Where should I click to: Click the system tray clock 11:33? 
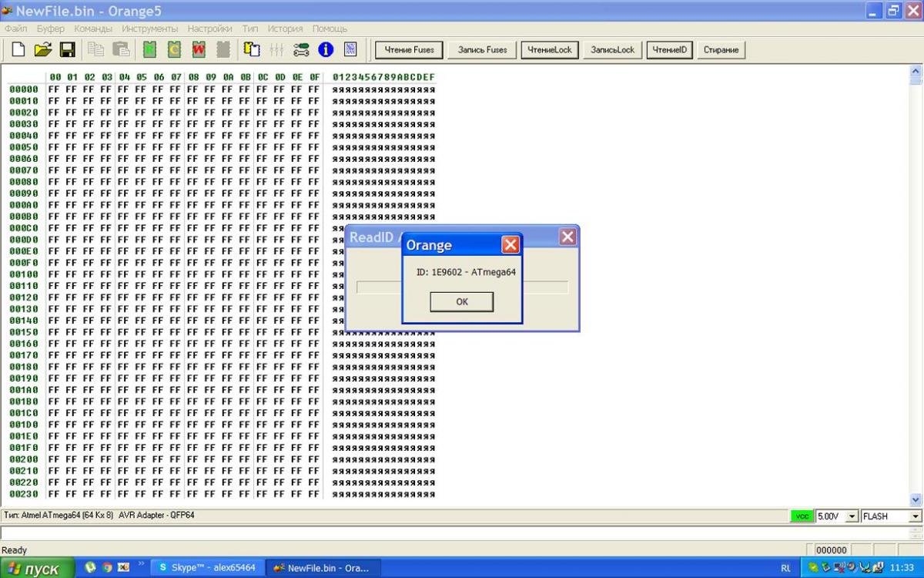pos(902,568)
